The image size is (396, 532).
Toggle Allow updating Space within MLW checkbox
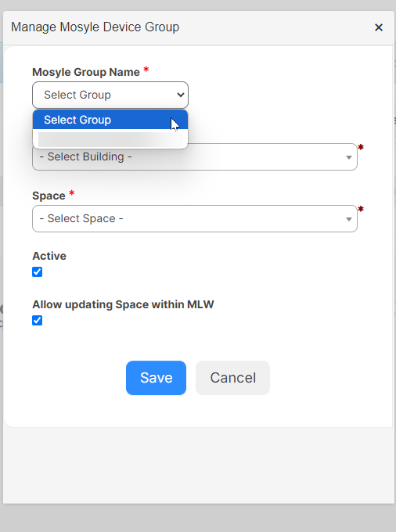click(38, 320)
